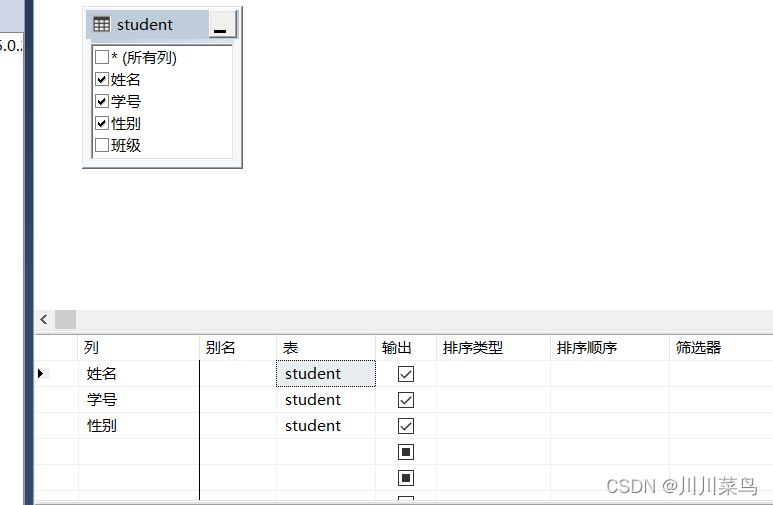Select the 表 column header
Viewport: 773px width, 505px height.
pyautogui.click(x=326, y=348)
